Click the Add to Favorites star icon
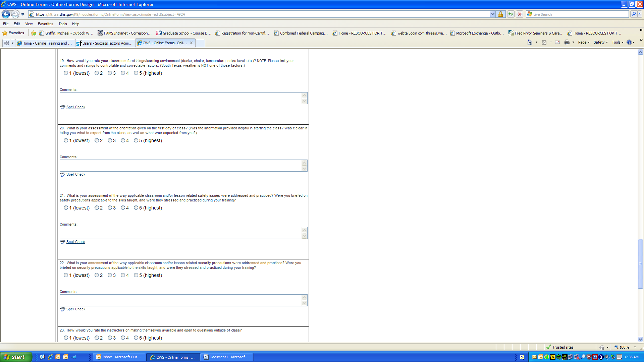644x362 pixels. (x=34, y=33)
